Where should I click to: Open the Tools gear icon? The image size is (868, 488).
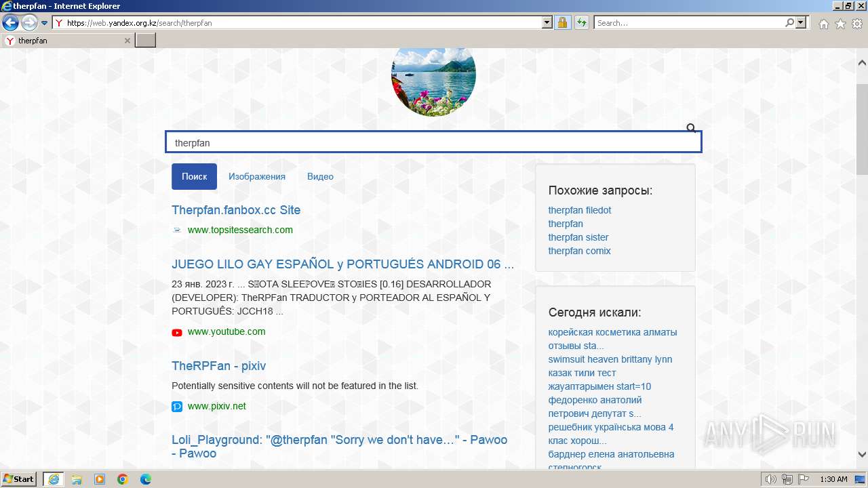857,24
